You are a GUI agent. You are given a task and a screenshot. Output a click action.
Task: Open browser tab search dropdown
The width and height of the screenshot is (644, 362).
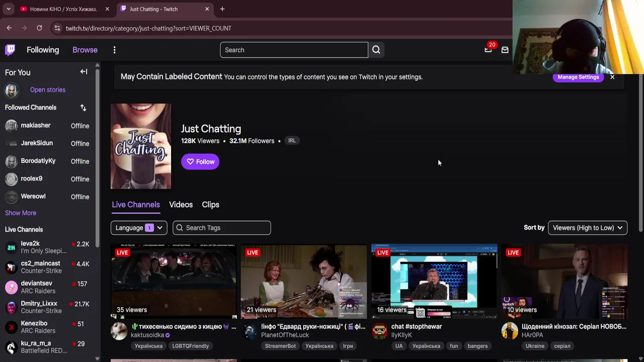coord(9,9)
